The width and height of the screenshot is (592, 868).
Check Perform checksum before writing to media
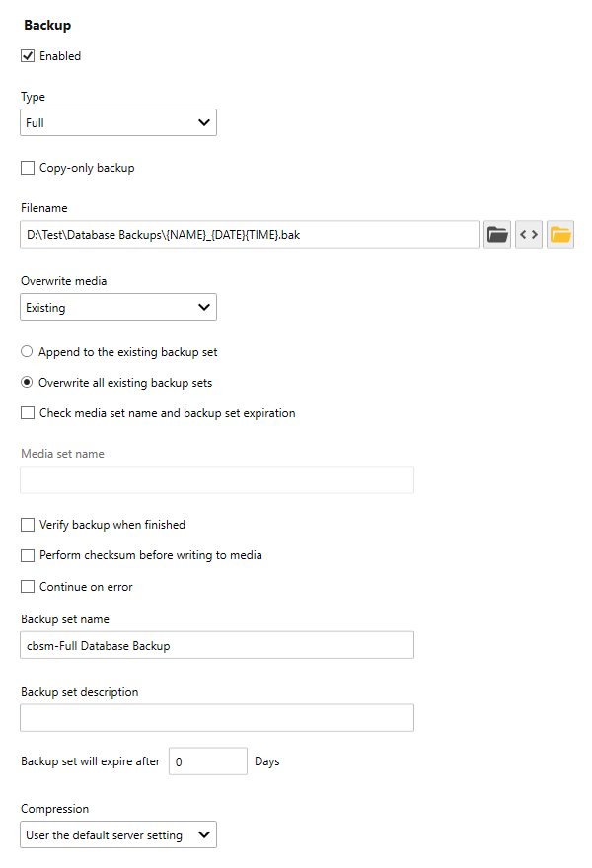[28, 555]
